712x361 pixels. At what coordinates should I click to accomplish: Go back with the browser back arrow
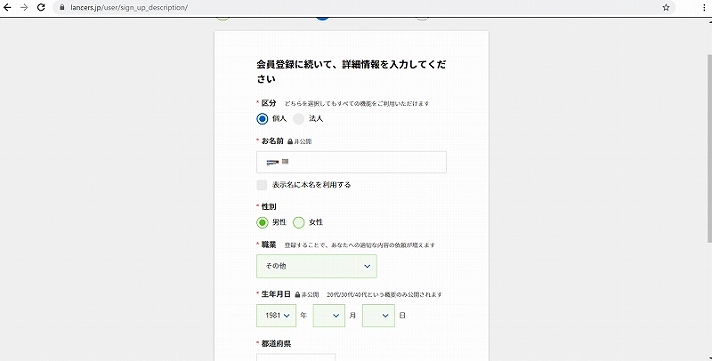tap(7, 7)
